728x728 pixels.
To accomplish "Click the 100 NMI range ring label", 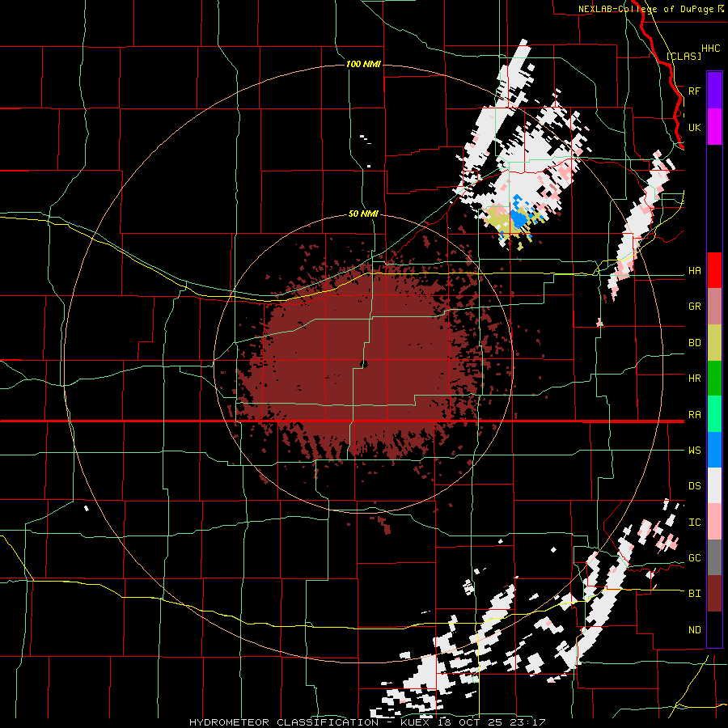I will (363, 64).
